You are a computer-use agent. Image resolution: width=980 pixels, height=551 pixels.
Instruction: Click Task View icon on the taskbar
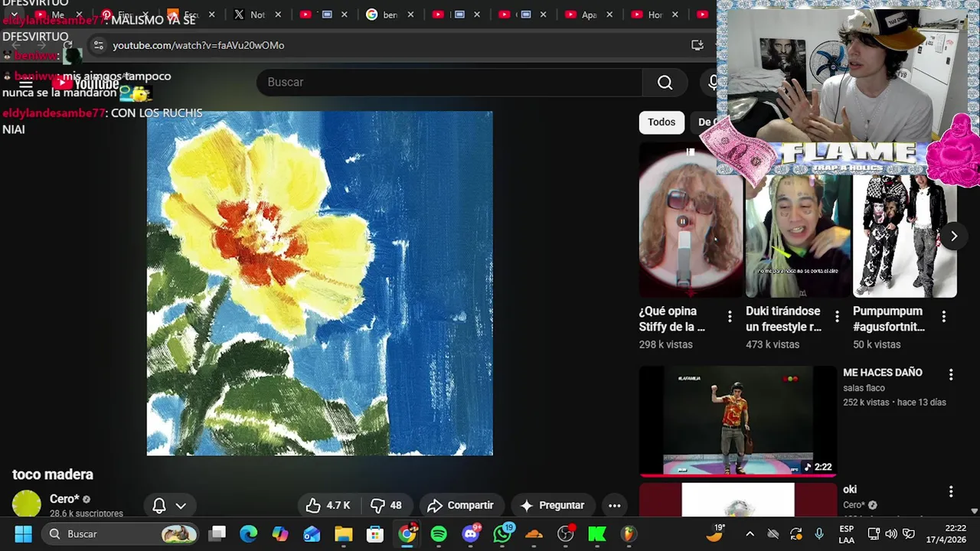tap(217, 533)
